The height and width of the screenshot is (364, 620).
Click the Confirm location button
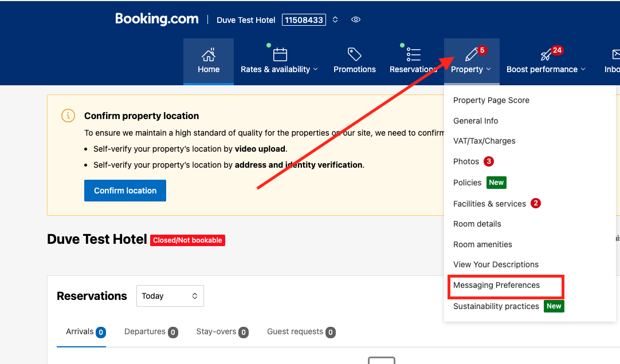coord(125,190)
